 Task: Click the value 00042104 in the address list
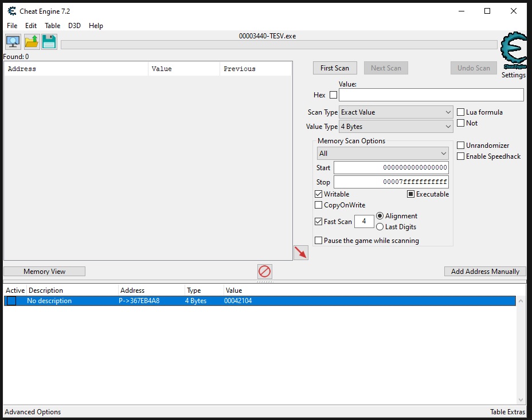click(x=238, y=301)
